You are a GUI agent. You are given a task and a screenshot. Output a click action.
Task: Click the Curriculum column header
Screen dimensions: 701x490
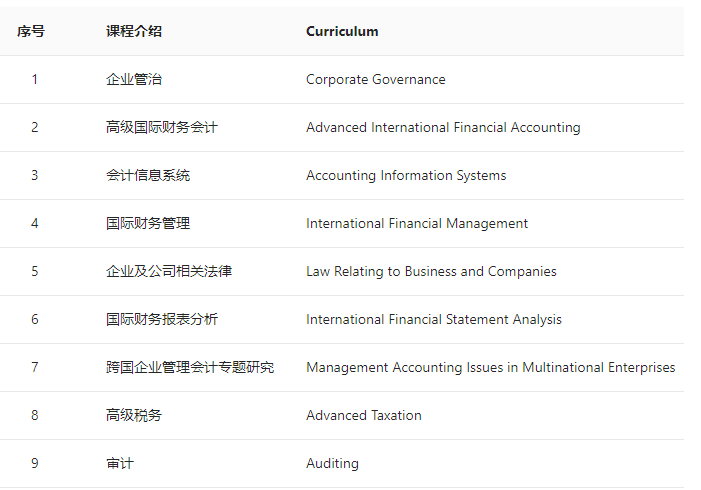[x=342, y=31]
